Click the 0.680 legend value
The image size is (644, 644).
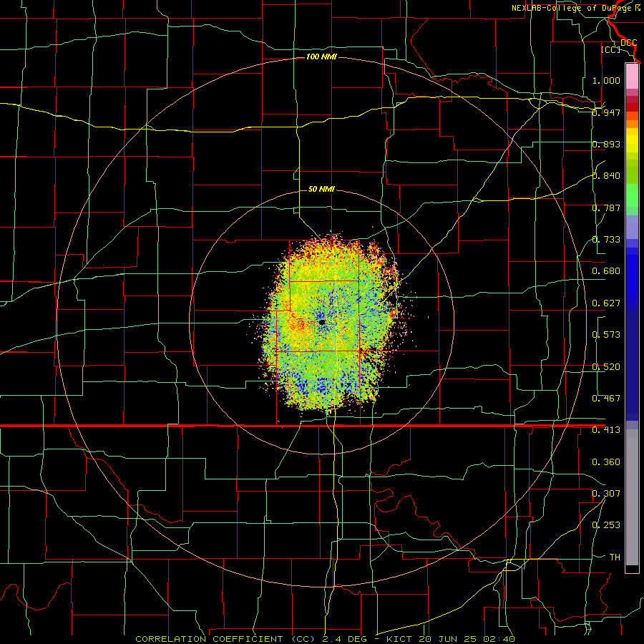[x=606, y=271]
